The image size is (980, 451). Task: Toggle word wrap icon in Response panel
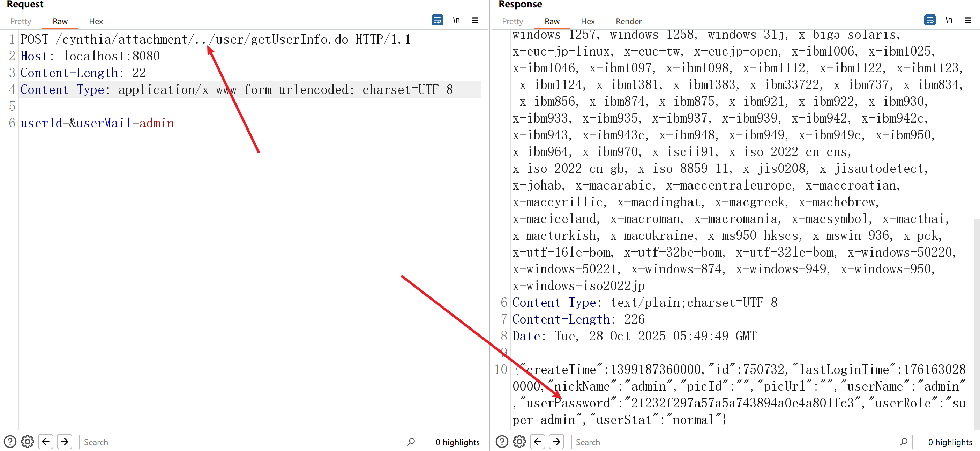click(929, 20)
